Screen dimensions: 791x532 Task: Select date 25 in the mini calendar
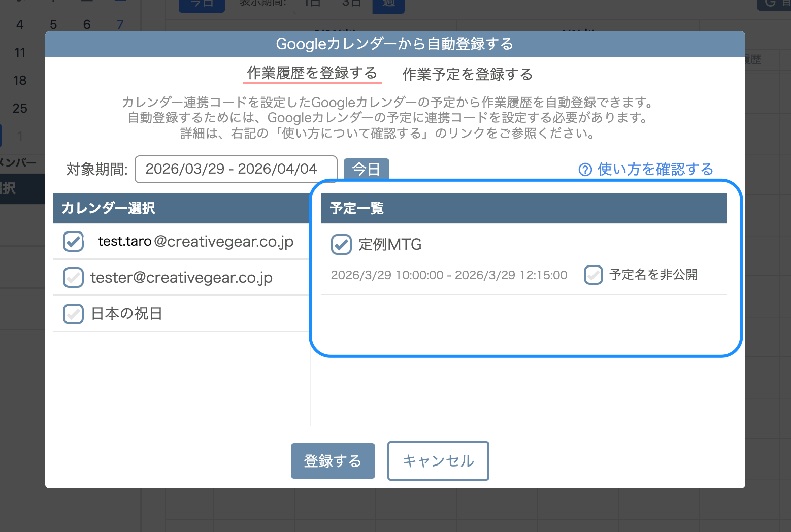(x=20, y=108)
